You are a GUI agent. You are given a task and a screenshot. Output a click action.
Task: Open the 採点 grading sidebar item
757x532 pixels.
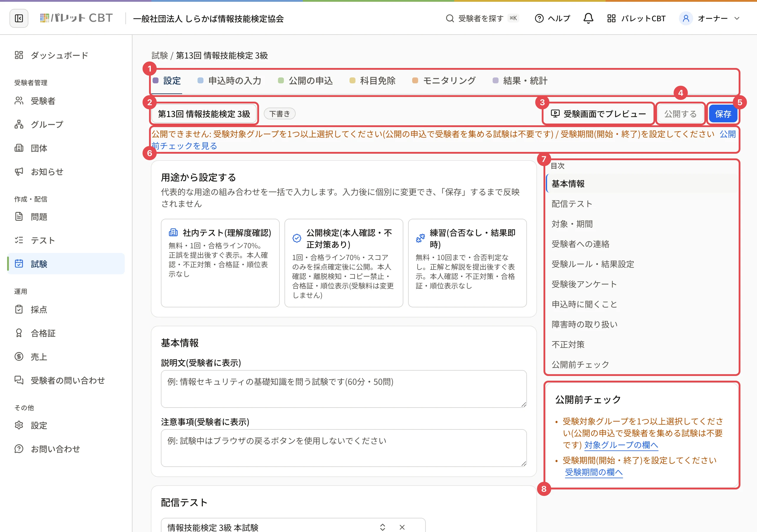tap(66, 309)
